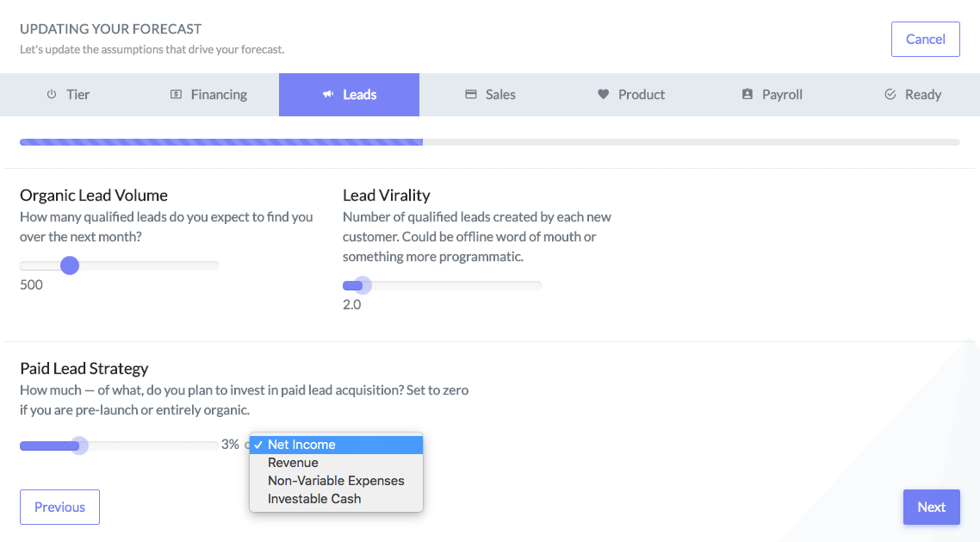The image size is (980, 542).
Task: Choose Revenue in the open dropdown
Action: [293, 463]
